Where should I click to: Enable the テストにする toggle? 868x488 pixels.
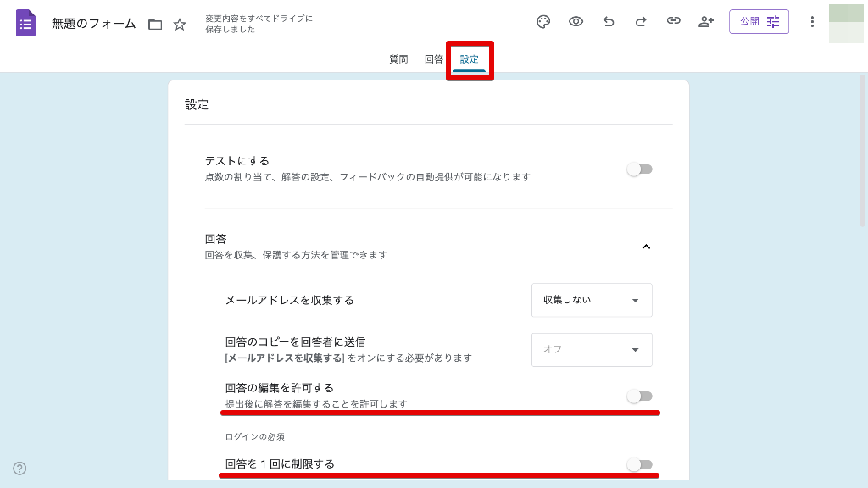639,169
